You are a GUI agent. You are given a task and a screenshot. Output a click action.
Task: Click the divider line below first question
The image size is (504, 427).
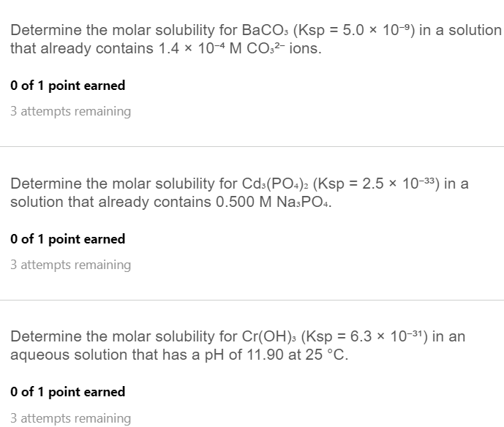(x=252, y=146)
